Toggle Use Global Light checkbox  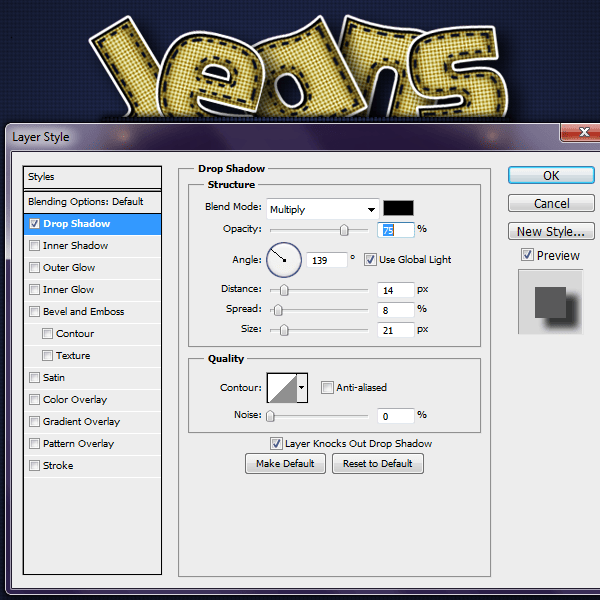pos(369,260)
